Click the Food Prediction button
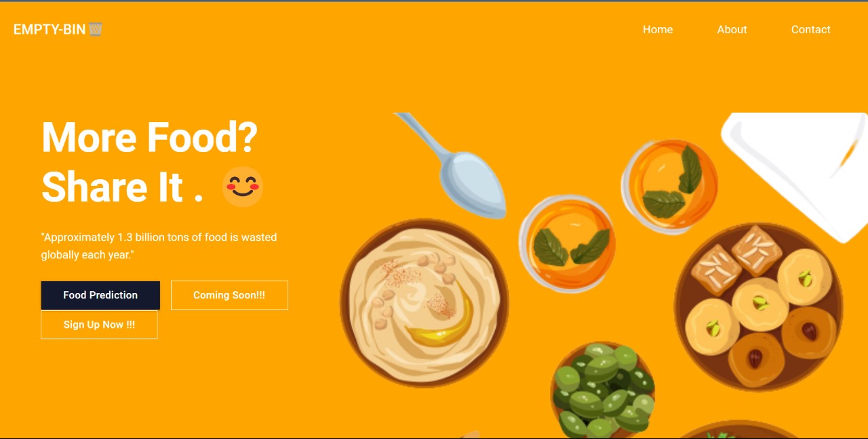 (100, 295)
